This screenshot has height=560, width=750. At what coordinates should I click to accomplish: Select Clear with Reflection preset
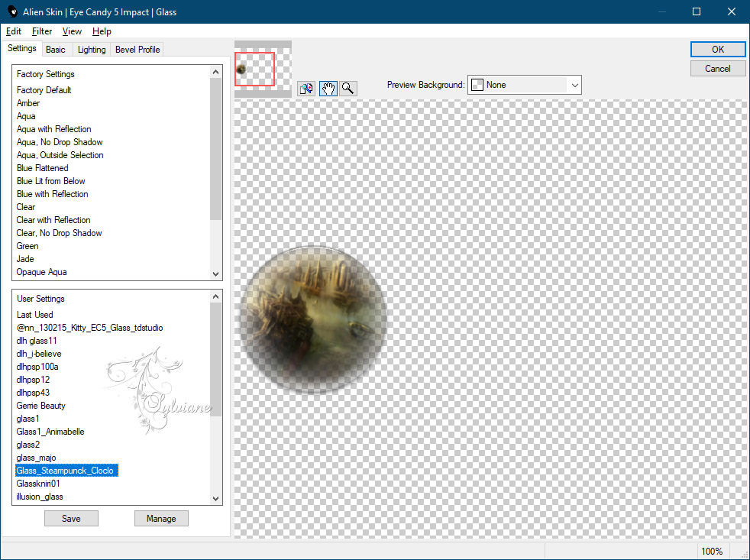point(53,220)
